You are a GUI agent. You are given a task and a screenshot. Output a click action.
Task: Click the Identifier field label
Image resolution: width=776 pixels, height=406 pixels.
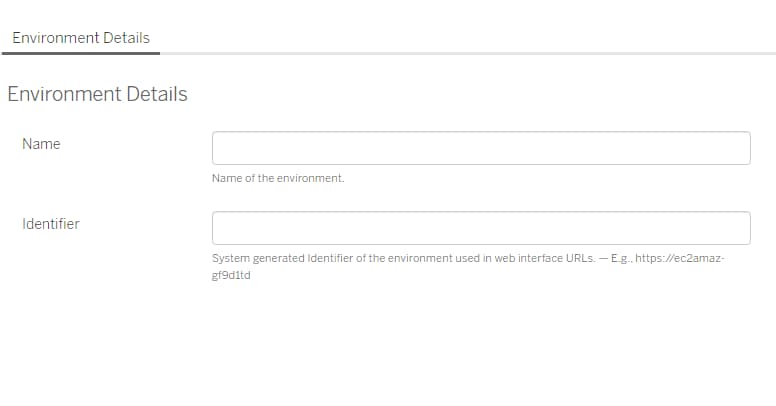50,224
